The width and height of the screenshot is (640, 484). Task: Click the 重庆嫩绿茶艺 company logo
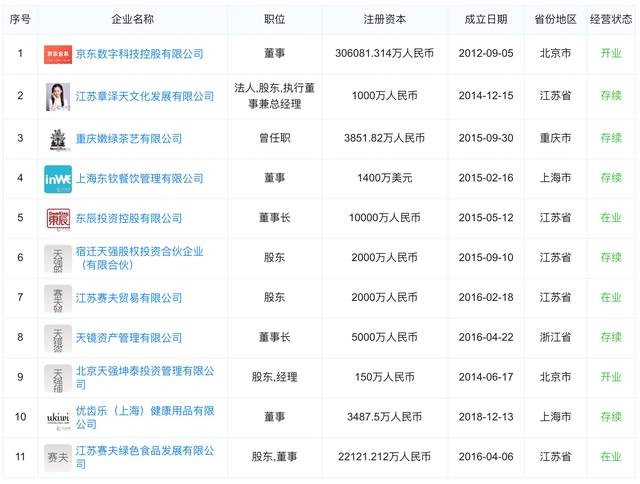[x=58, y=138]
